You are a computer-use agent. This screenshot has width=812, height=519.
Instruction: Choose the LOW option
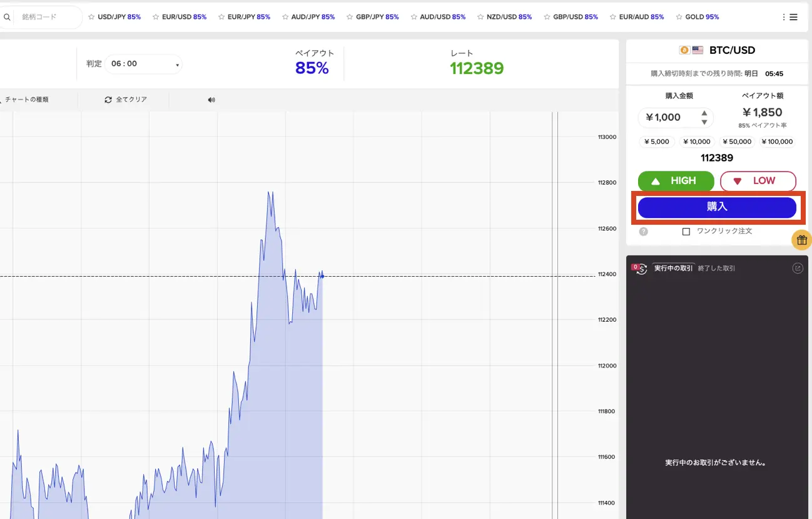click(758, 181)
